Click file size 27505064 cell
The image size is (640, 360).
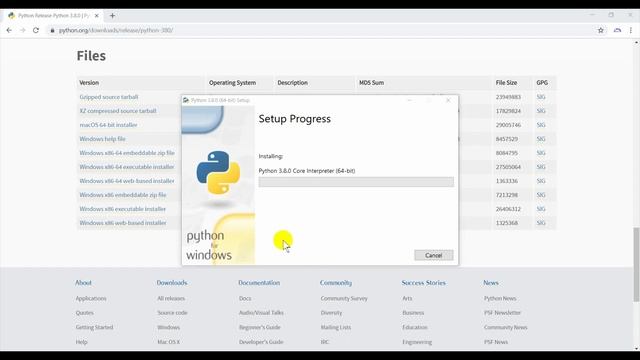[x=508, y=167]
